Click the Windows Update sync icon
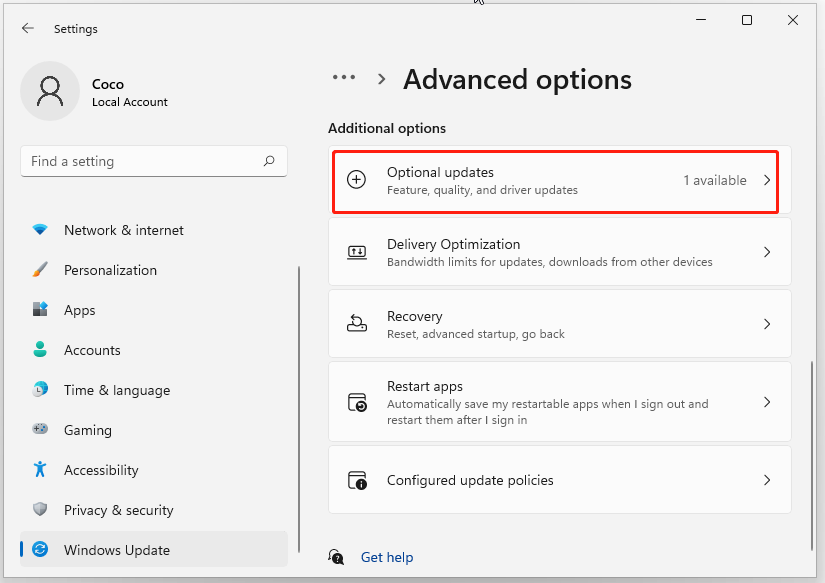The width and height of the screenshot is (825, 583). point(40,549)
